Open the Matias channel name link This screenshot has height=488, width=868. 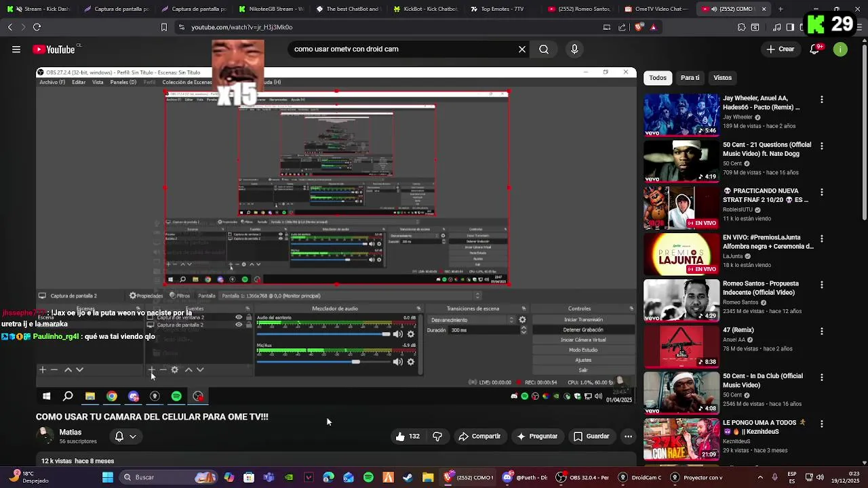click(71, 432)
